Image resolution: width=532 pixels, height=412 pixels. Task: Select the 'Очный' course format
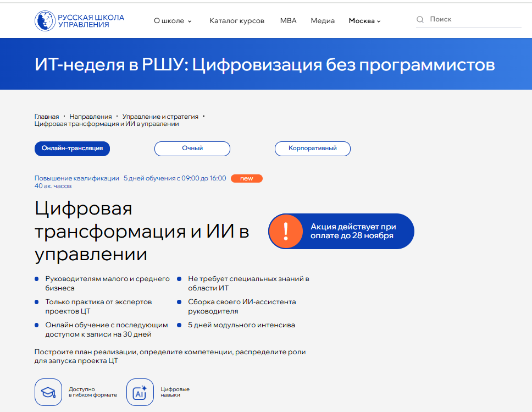(x=192, y=149)
